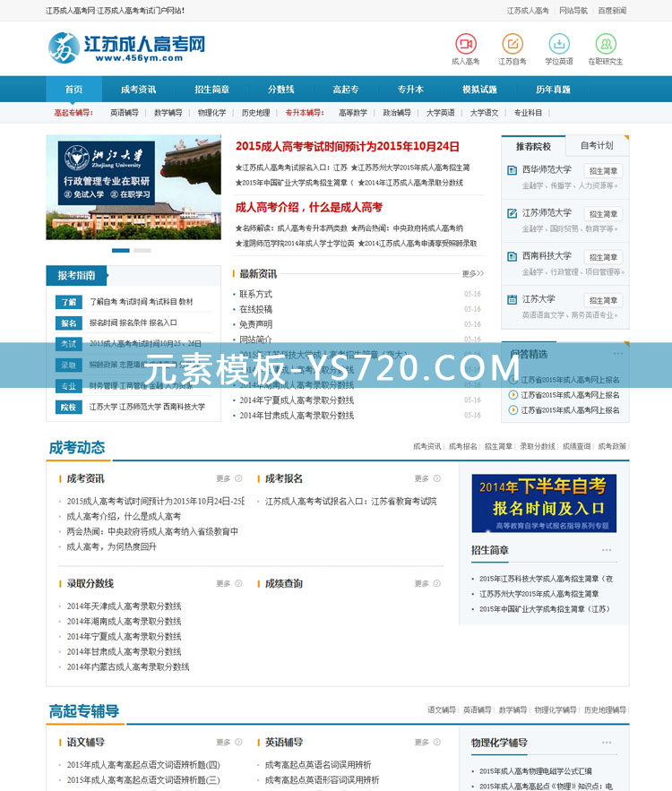This screenshot has width=672, height=791.
Task: Click the 更多 arrow icon for 英语辅导
Action: 437,742
